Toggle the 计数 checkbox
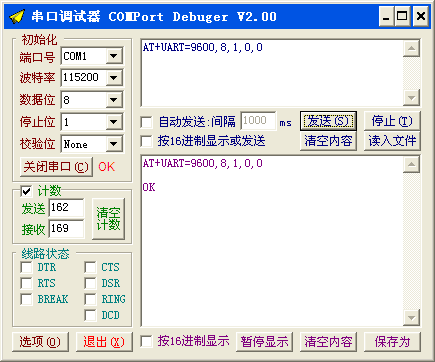Viewport: 435px width, 362px height. coord(26,191)
